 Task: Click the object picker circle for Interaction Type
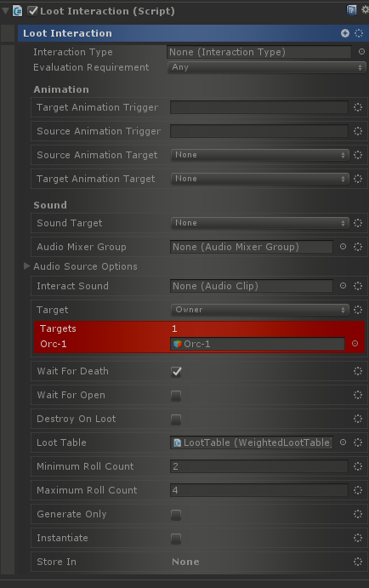click(x=361, y=52)
